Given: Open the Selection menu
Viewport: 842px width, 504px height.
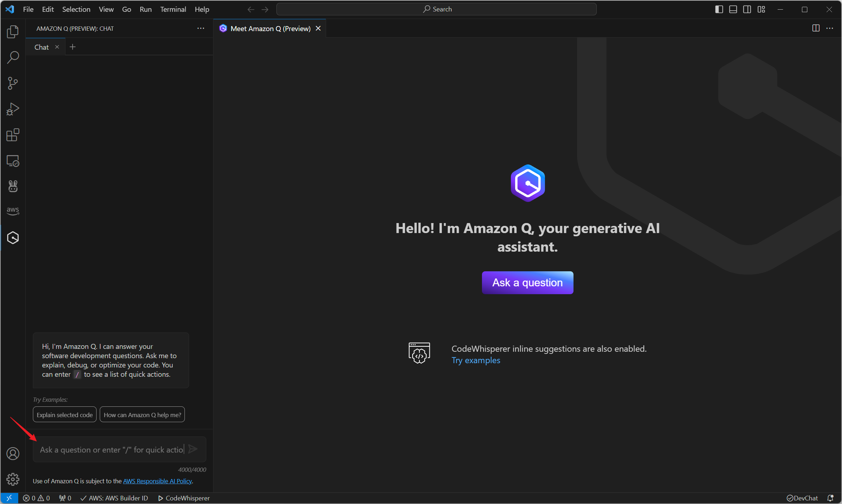Looking at the screenshot, I should [x=76, y=9].
